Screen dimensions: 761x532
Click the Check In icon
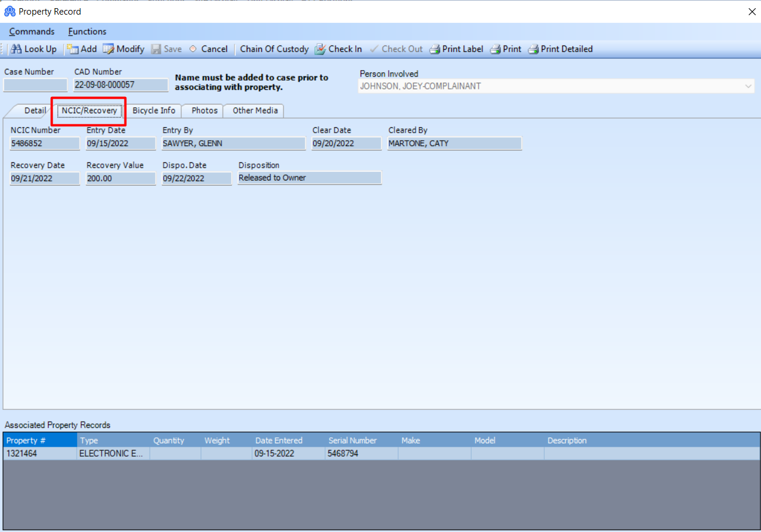pyautogui.click(x=338, y=49)
